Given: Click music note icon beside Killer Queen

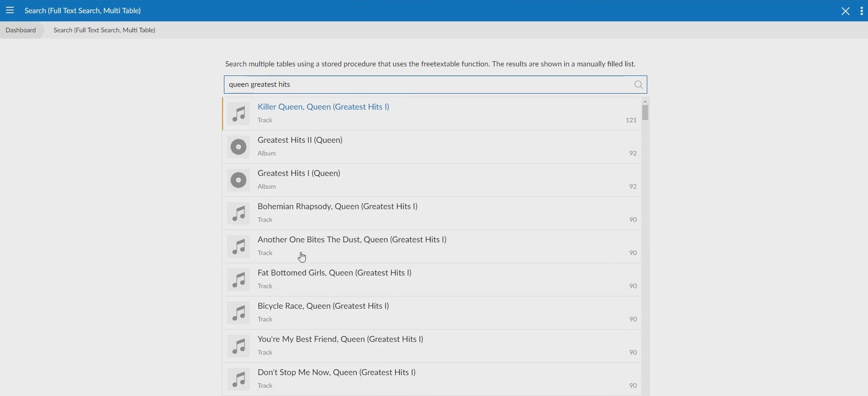Looking at the screenshot, I should click(x=239, y=114).
